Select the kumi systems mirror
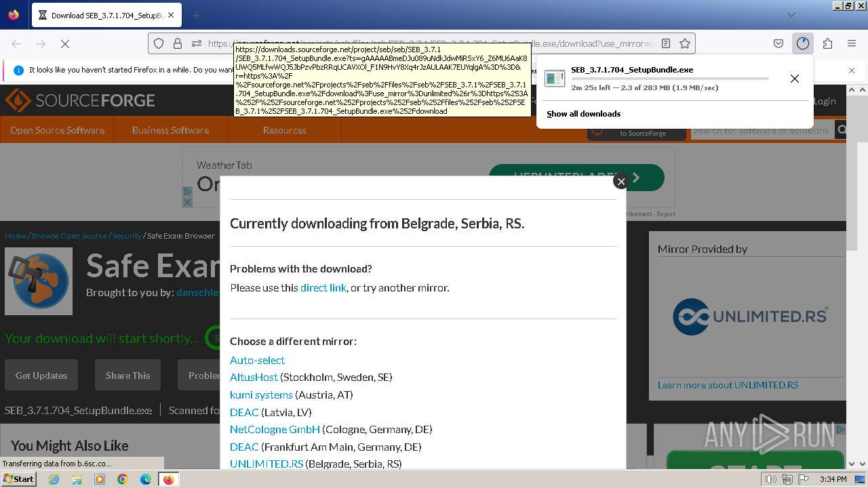The height and width of the screenshot is (488, 868). pos(261,394)
